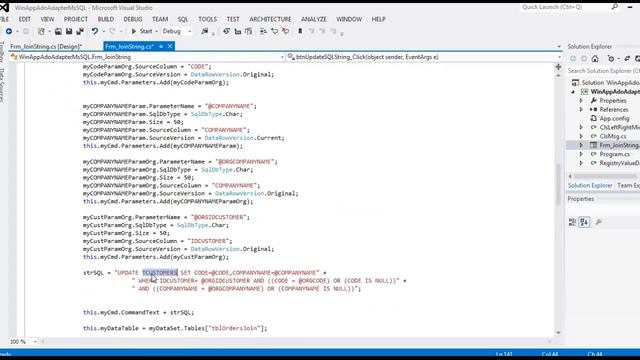Click the Open File toolbar icon
640x360 pixels.
[x=58, y=31]
